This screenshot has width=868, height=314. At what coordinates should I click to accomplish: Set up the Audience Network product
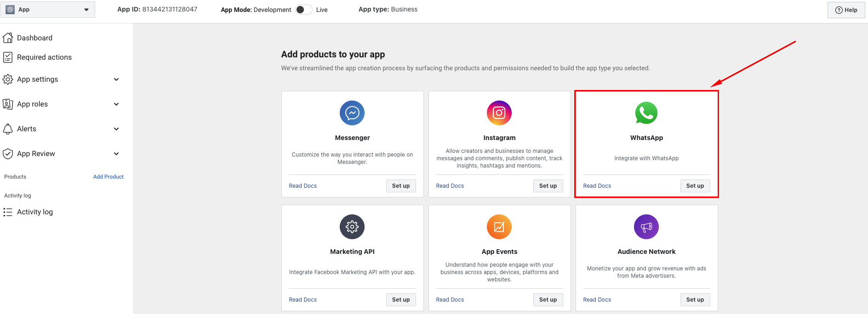tap(695, 300)
